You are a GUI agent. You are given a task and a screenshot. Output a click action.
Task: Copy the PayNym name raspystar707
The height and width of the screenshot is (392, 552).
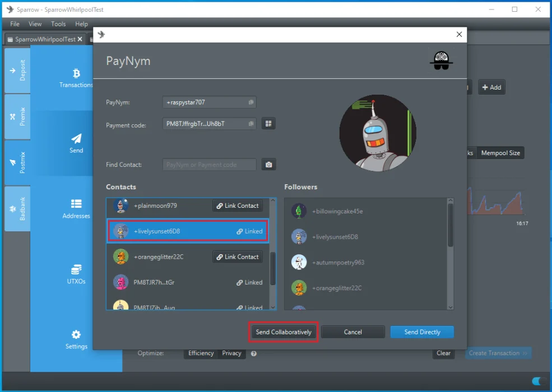251,102
